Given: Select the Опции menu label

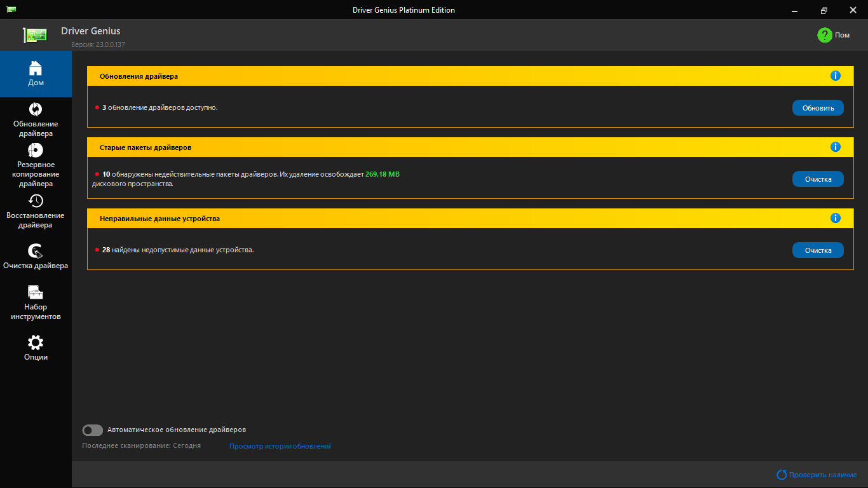Looking at the screenshot, I should 36,357.
